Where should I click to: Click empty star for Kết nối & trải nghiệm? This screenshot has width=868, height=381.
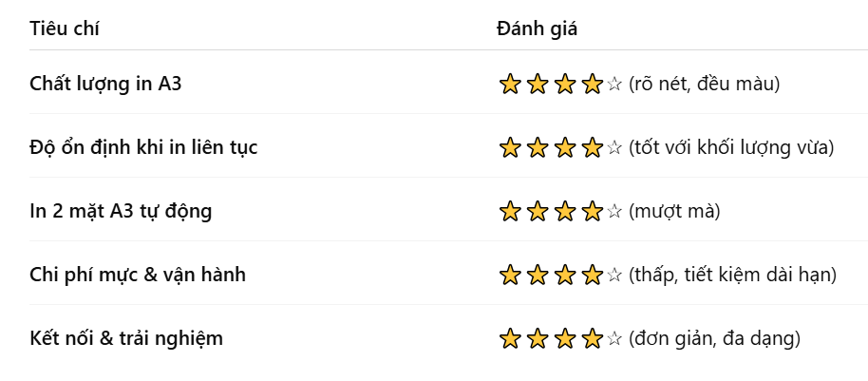click(614, 338)
